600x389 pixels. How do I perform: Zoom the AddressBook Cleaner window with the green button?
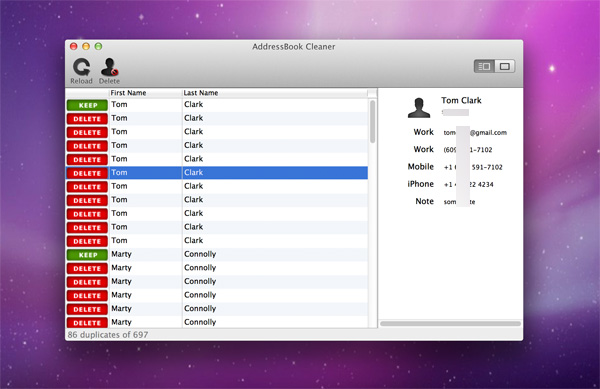click(x=98, y=46)
